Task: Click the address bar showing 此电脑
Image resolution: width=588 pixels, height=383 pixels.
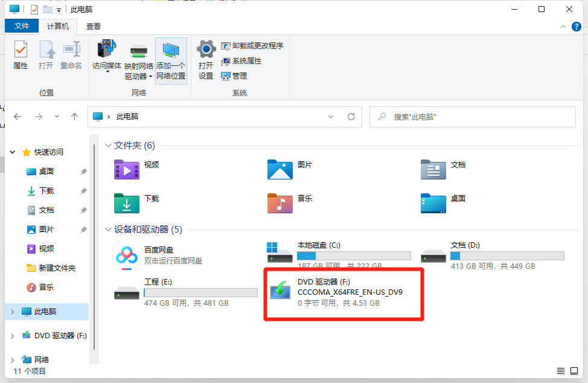Action: pos(225,117)
